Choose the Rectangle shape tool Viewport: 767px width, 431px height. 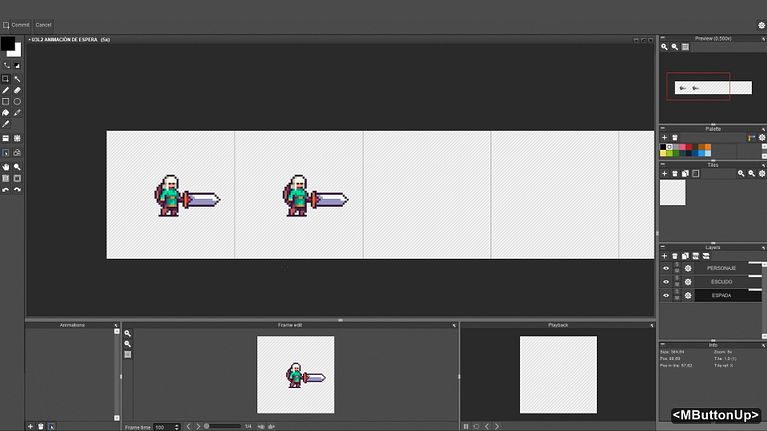coord(6,102)
